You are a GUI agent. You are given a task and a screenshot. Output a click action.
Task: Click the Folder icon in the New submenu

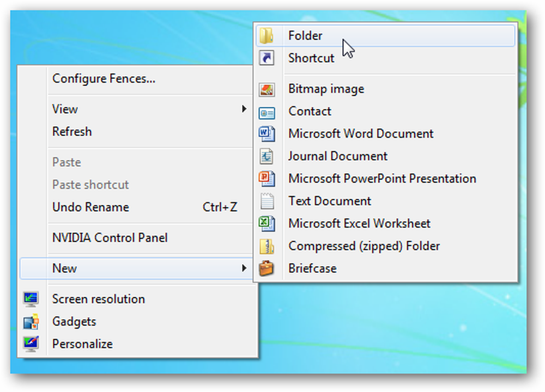coord(267,36)
